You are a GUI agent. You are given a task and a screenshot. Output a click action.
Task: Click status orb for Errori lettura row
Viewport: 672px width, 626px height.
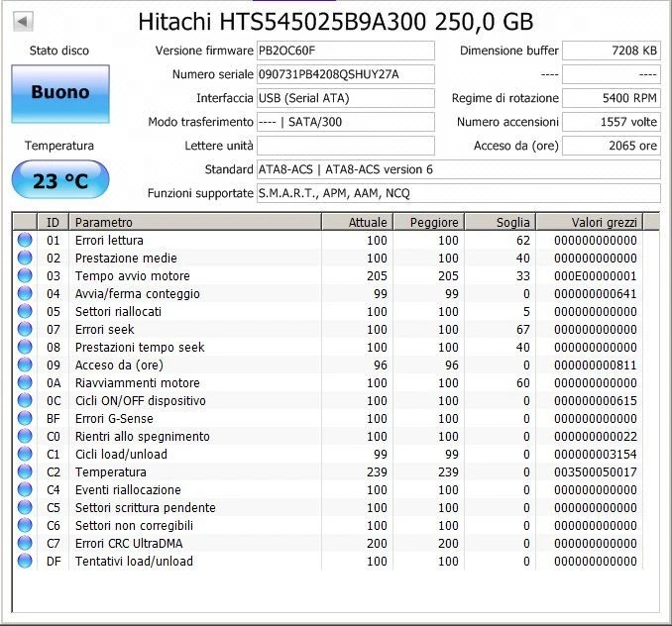point(25,240)
